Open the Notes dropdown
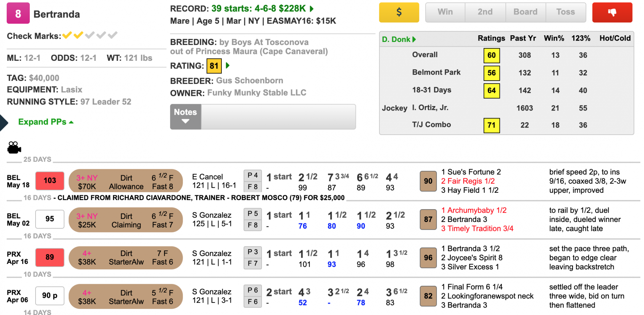The image size is (644, 315). pyautogui.click(x=185, y=117)
